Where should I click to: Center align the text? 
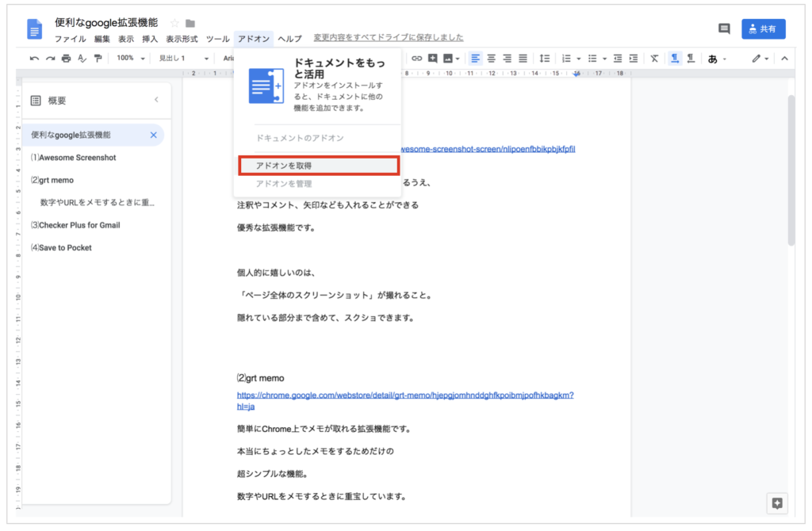492,59
